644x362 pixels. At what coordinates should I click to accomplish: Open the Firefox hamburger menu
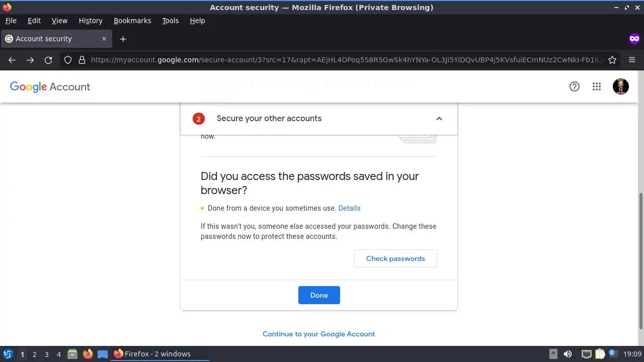click(x=632, y=60)
